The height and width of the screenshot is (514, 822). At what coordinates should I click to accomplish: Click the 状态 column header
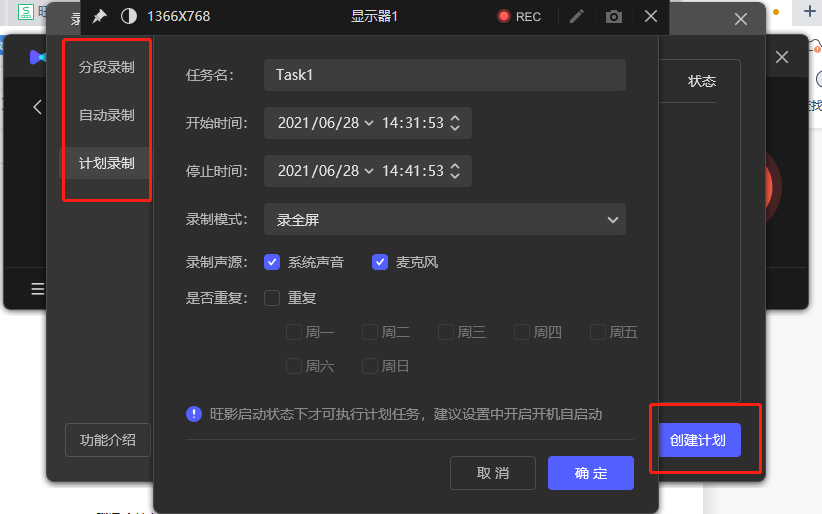click(701, 81)
